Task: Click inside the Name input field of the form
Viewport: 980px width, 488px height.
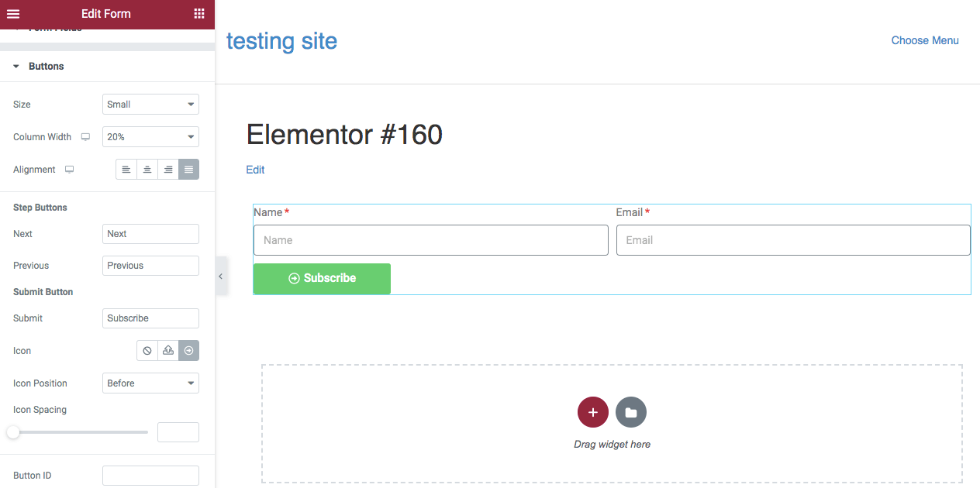Action: coord(430,240)
